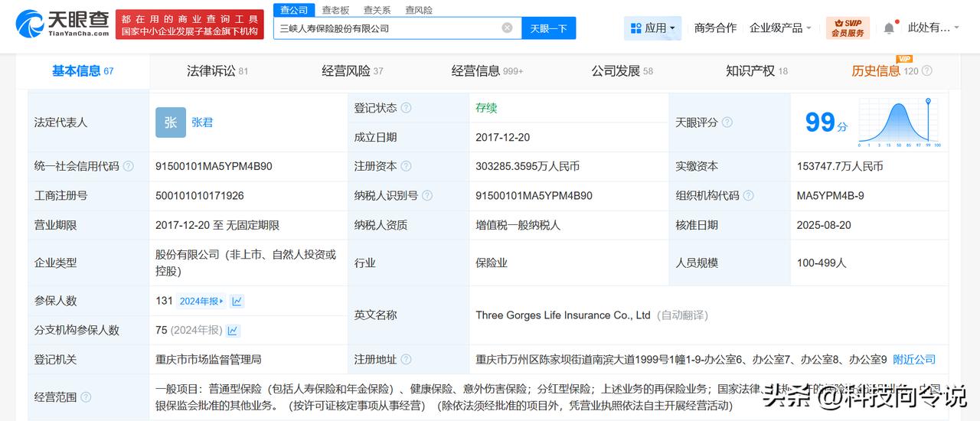The image size is (980, 421).
Task: Open the 天眼查 logo home page
Action: coord(62,24)
